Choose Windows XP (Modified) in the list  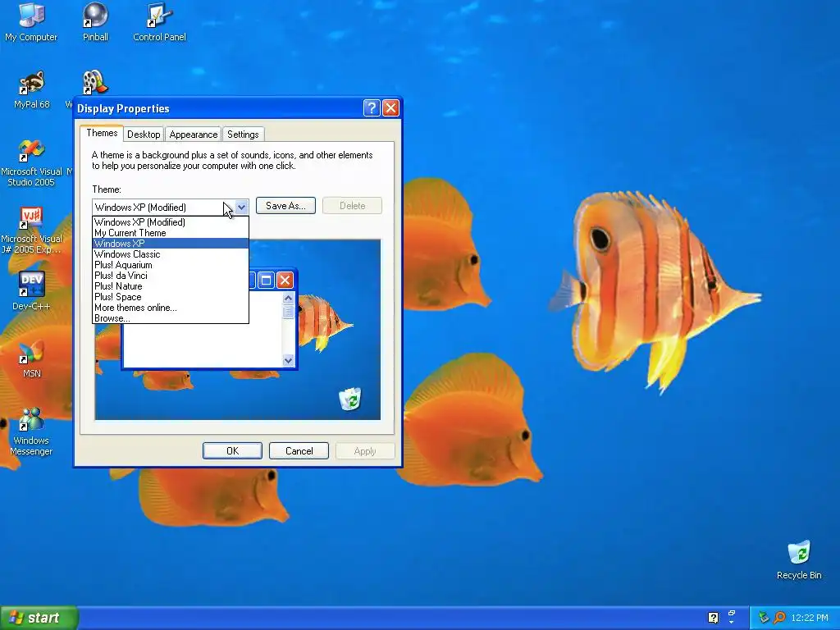tap(171, 221)
